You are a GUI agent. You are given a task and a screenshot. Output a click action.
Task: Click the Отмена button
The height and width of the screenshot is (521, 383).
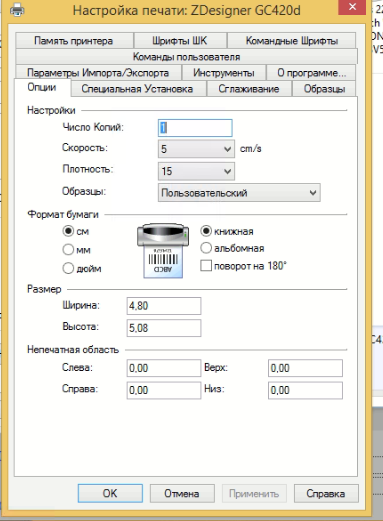pyautogui.click(x=182, y=493)
